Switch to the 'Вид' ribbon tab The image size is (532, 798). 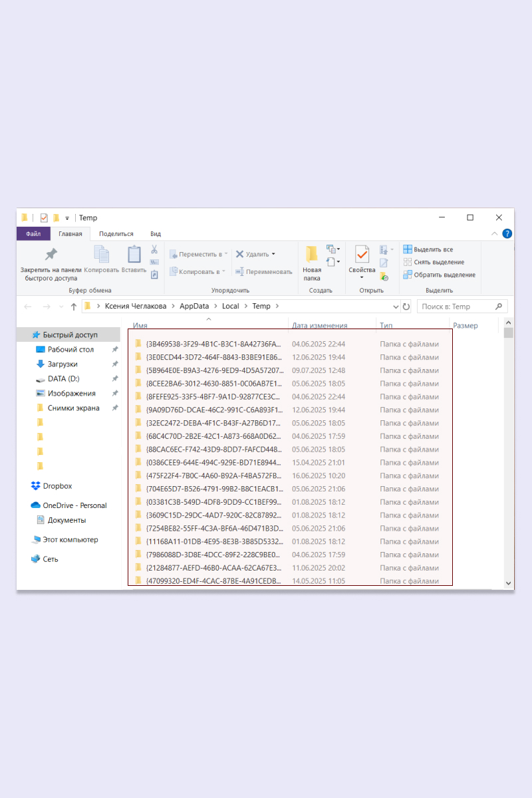[155, 233]
